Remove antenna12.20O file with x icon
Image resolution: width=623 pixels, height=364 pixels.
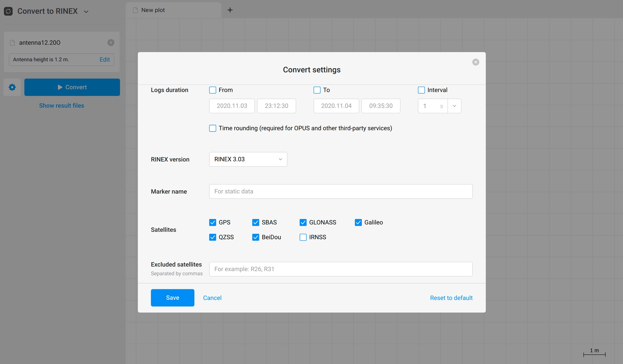[111, 42]
